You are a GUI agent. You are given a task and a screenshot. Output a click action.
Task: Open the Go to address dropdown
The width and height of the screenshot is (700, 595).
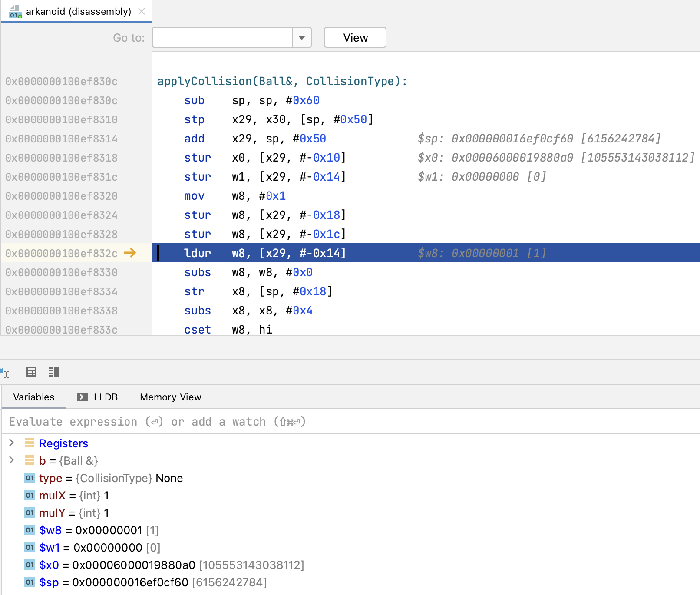301,37
